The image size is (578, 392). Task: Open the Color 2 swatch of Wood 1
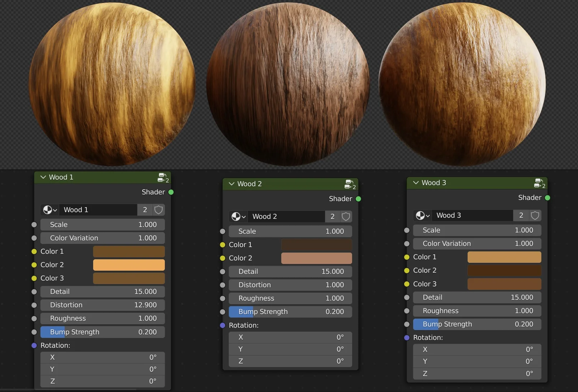pyautogui.click(x=129, y=265)
